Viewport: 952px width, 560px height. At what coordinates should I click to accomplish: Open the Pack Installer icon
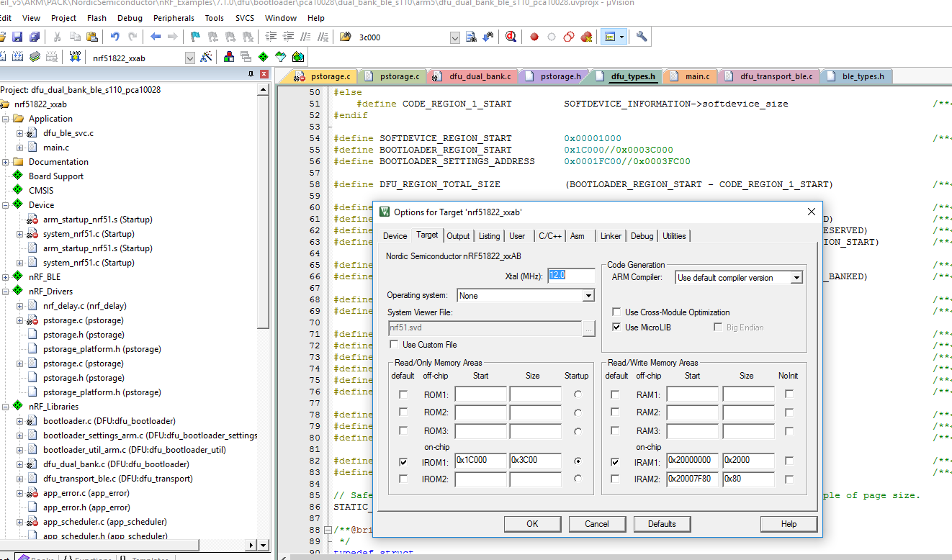click(298, 58)
